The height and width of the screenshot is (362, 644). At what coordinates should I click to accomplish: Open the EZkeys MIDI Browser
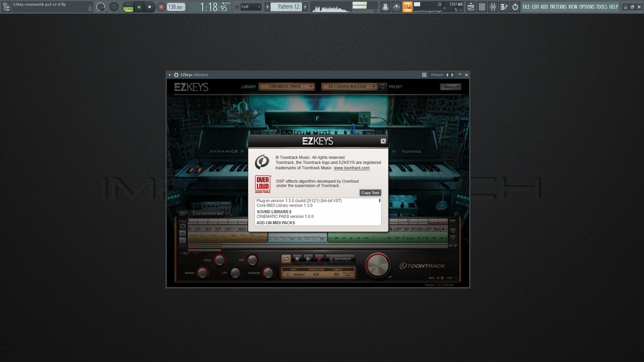pos(340,258)
